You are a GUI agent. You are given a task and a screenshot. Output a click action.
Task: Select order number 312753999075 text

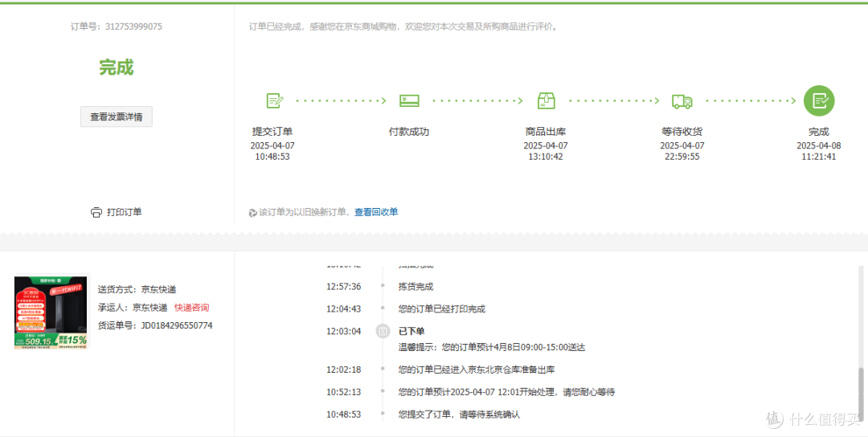[133, 26]
